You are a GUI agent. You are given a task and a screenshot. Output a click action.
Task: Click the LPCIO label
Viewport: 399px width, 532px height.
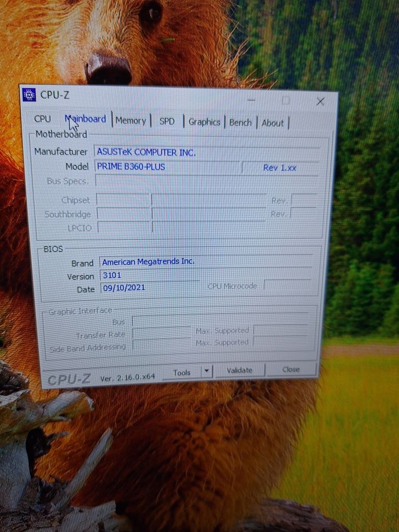coord(80,228)
